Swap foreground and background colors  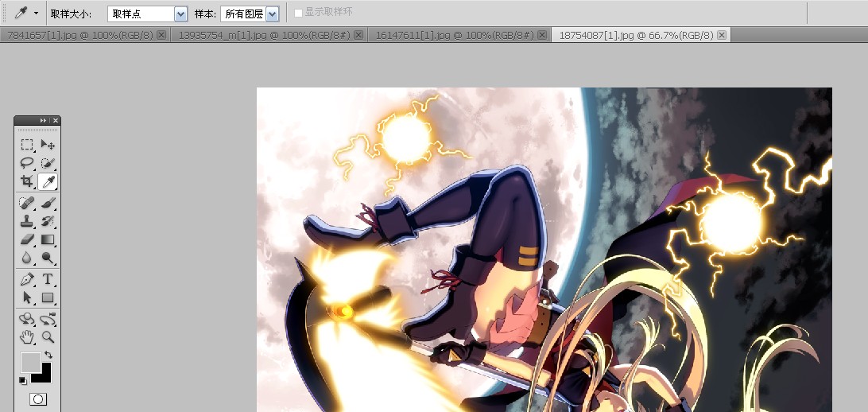pyautogui.click(x=48, y=355)
